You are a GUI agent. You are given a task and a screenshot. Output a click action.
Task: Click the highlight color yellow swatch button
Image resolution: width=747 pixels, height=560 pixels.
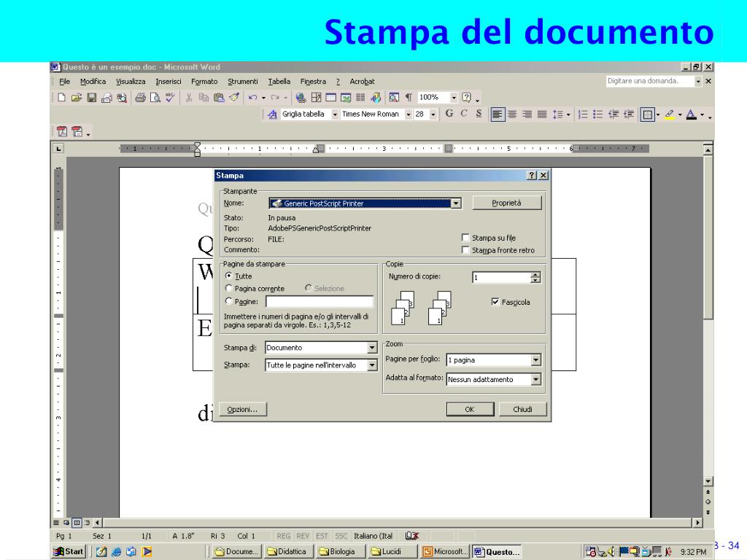(670, 114)
